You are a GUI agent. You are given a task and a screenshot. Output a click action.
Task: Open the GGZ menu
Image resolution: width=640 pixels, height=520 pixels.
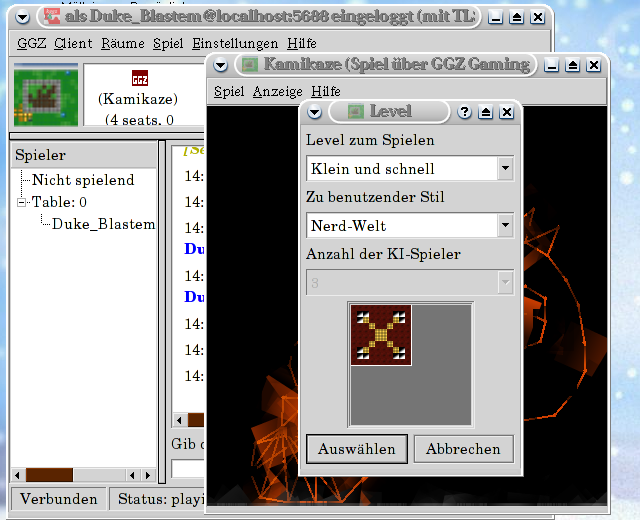point(32,43)
